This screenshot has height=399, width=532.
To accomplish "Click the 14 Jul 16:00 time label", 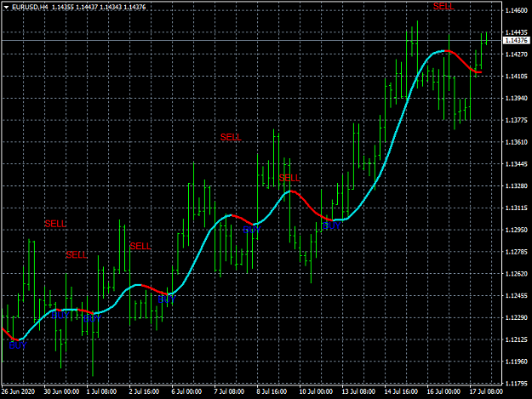I will 401,391.
